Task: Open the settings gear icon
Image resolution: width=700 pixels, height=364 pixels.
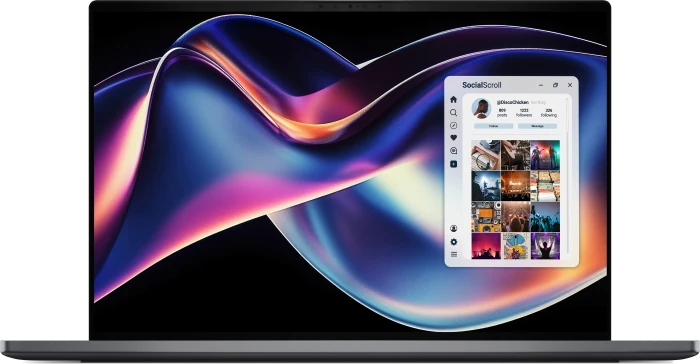Action: click(x=454, y=242)
